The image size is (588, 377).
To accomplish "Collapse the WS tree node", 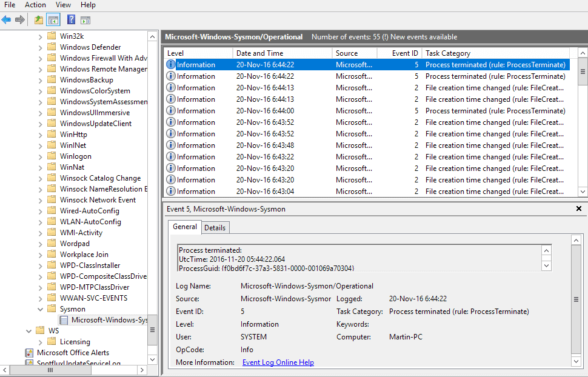I will coord(29,331).
